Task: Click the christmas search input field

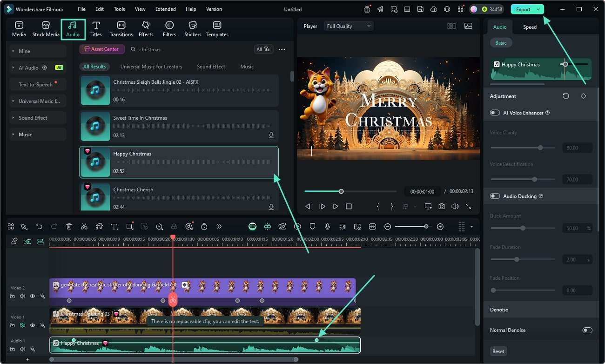Action: click(x=191, y=49)
